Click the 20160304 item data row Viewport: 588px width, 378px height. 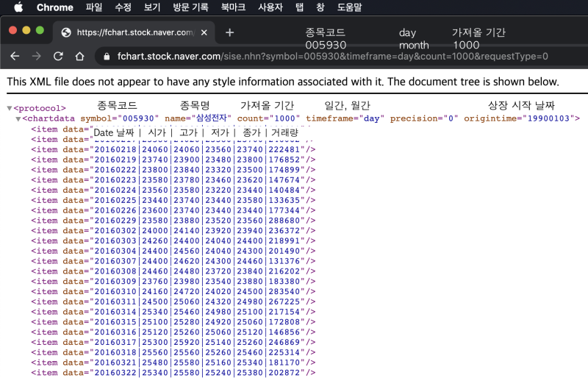173,251
